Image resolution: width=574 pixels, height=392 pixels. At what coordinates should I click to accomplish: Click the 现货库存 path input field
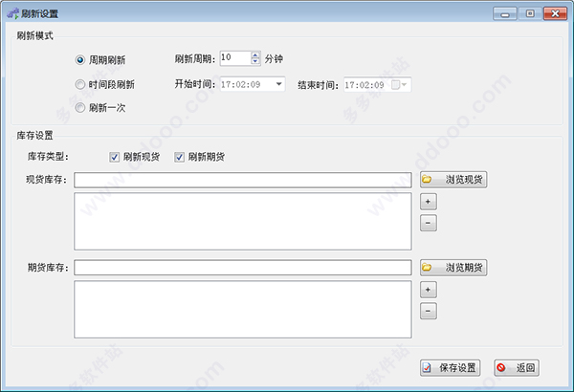tap(243, 180)
